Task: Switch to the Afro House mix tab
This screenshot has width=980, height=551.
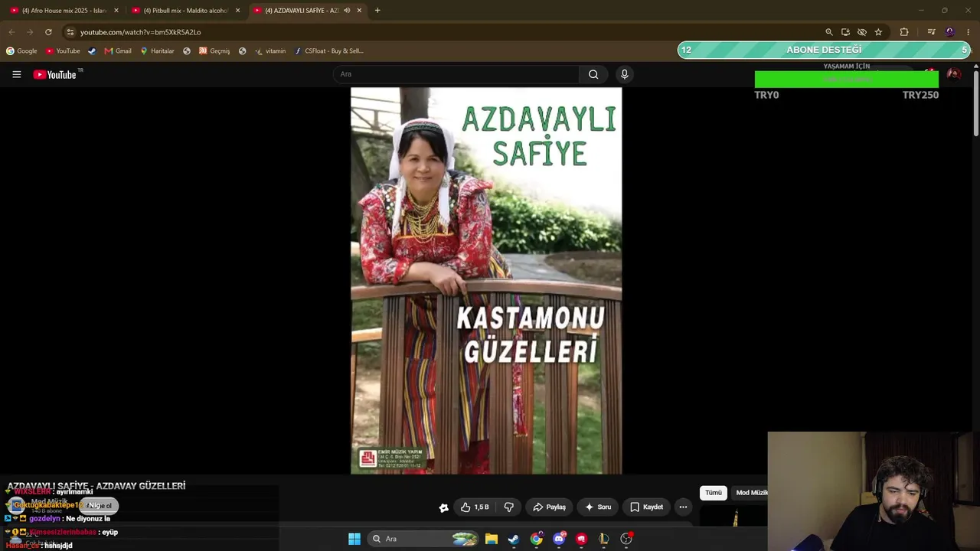Action: pos(64,11)
